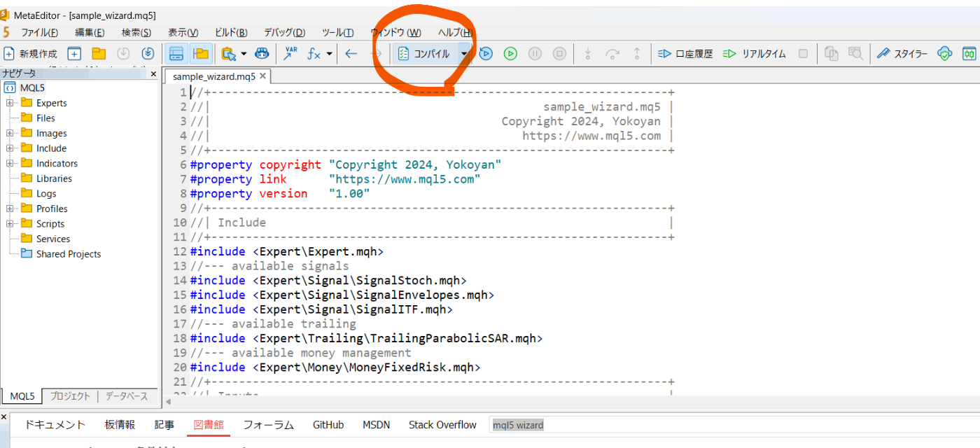This screenshot has height=448, width=980.
Task: Open file using the yellow folder icon
Action: tap(99, 53)
